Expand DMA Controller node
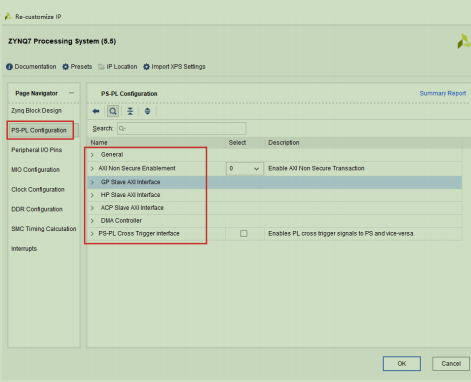This screenshot has height=382, width=471. [92, 221]
